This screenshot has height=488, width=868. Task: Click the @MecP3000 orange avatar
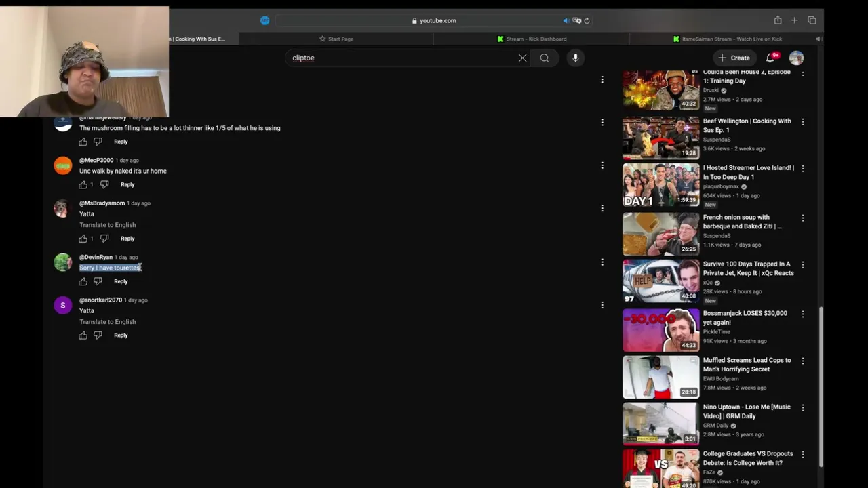click(63, 166)
